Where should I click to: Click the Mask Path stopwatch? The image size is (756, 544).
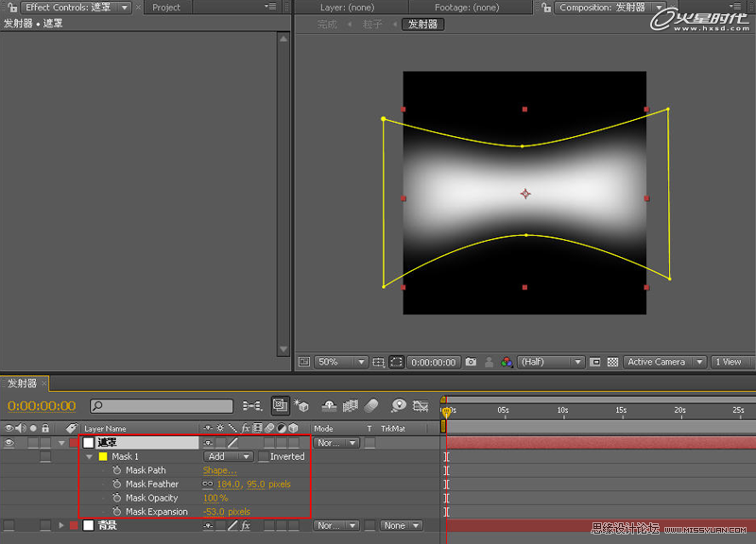click(116, 469)
